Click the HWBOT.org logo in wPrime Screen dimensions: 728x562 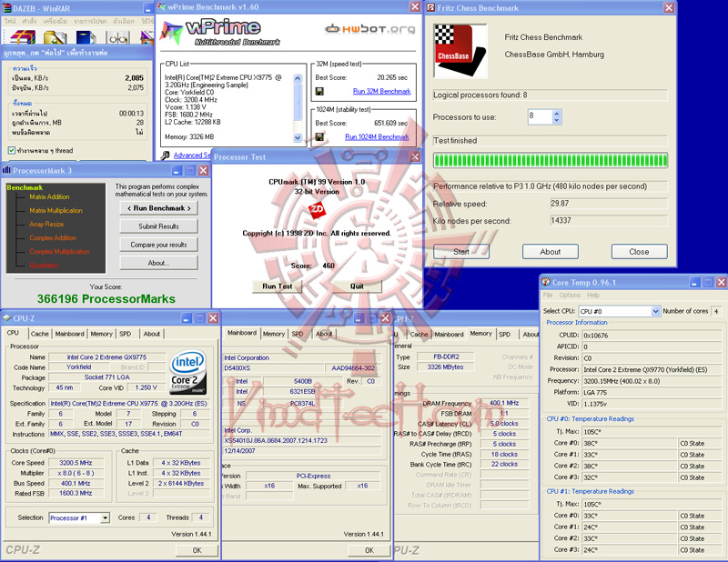coord(369,29)
